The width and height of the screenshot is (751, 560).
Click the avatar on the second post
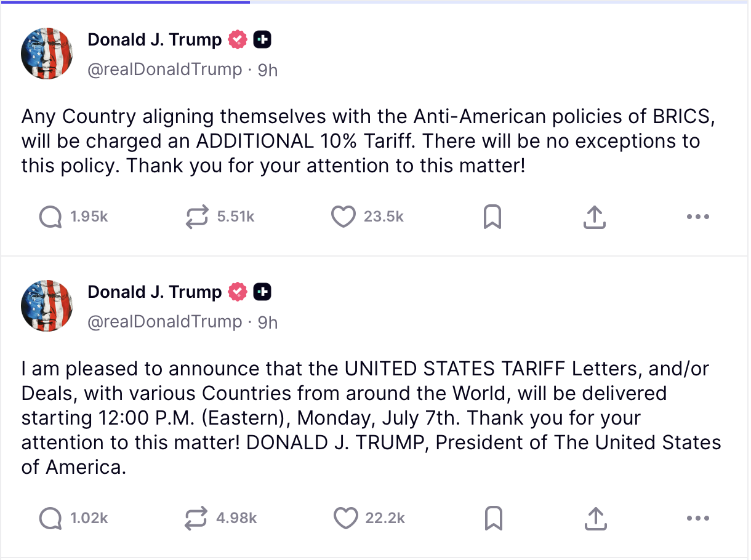47,306
